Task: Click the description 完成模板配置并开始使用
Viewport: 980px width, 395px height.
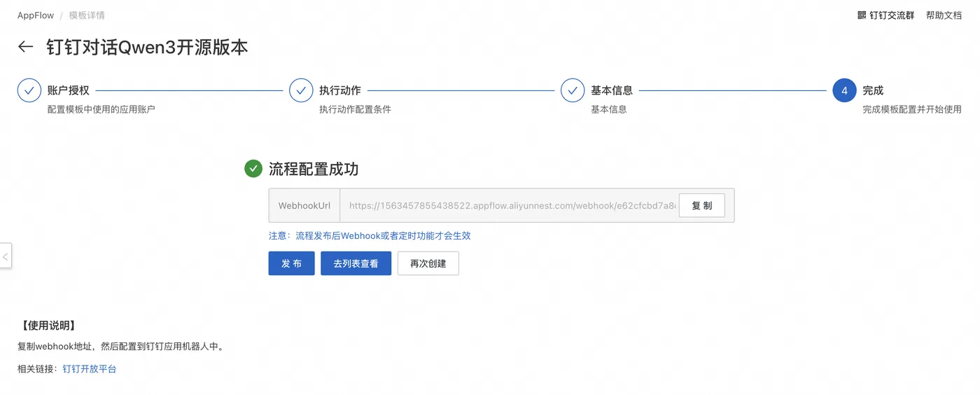Action: coord(912,109)
